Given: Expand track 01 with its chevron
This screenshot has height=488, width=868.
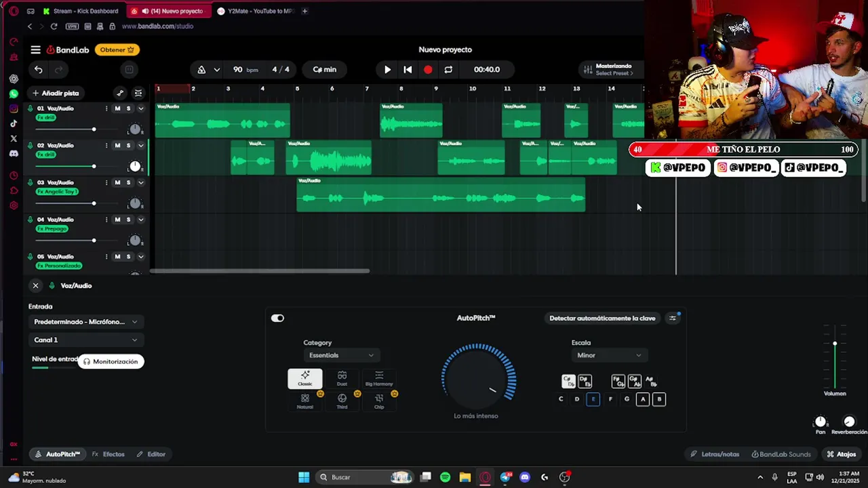Looking at the screenshot, I should (x=140, y=108).
